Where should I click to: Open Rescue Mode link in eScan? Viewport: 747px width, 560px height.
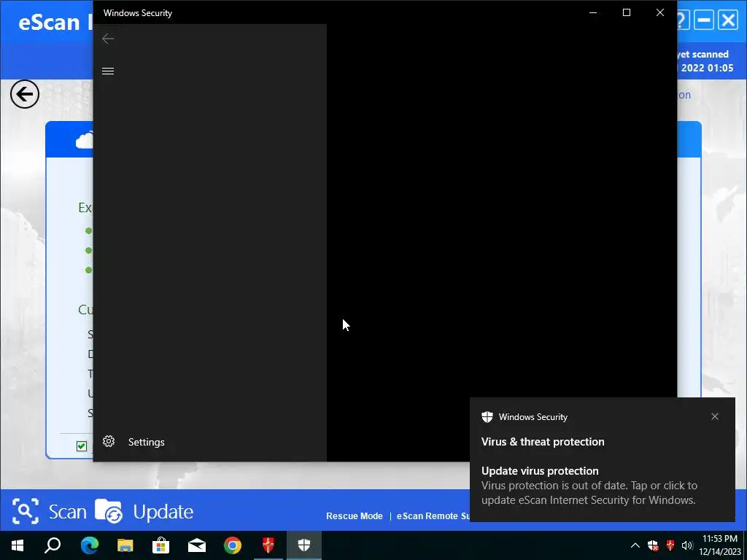354,516
